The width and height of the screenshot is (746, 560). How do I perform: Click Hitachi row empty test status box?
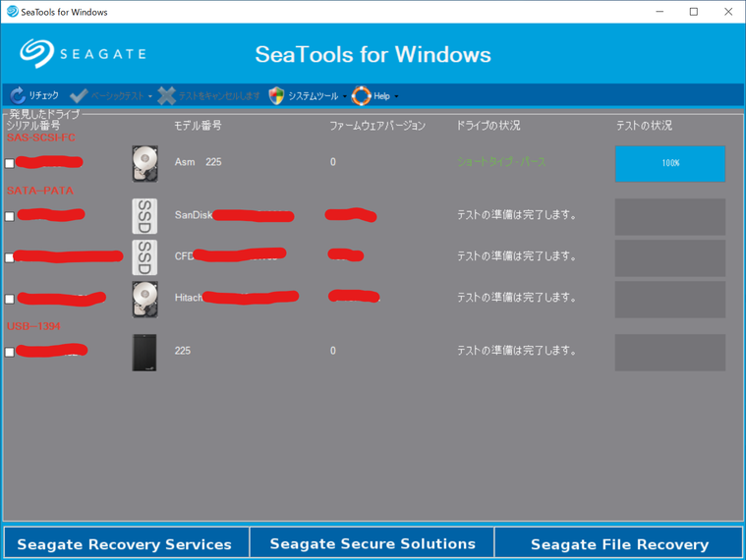670,300
